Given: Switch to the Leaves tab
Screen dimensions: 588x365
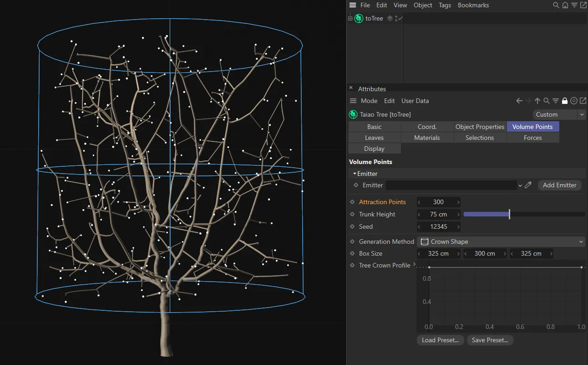Looking at the screenshot, I should click(374, 138).
